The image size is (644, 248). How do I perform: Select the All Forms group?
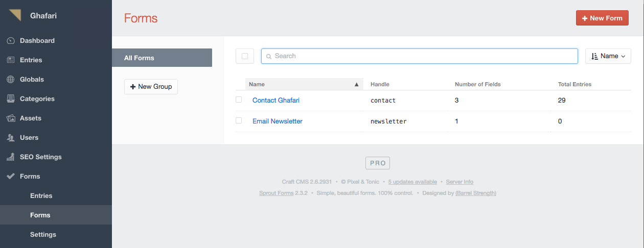tap(162, 58)
